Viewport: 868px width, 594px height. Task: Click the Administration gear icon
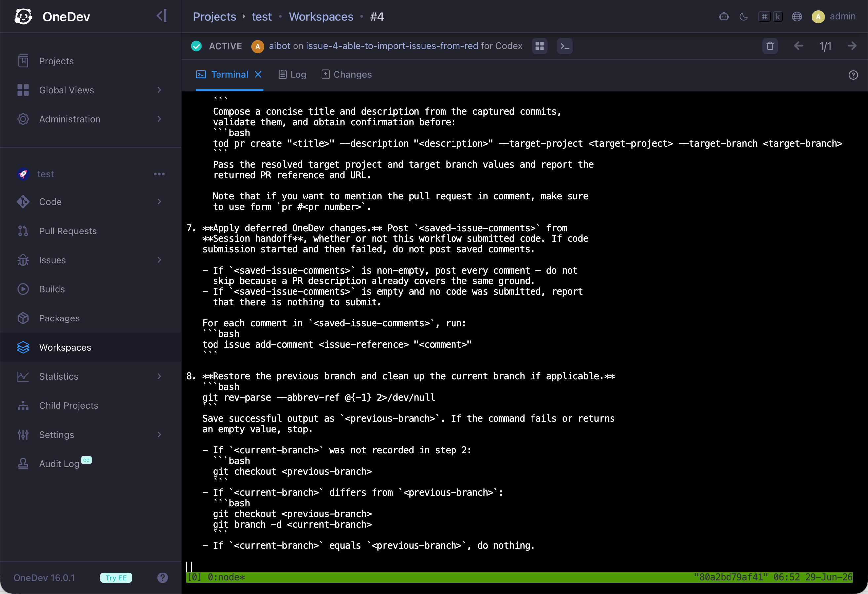23,119
